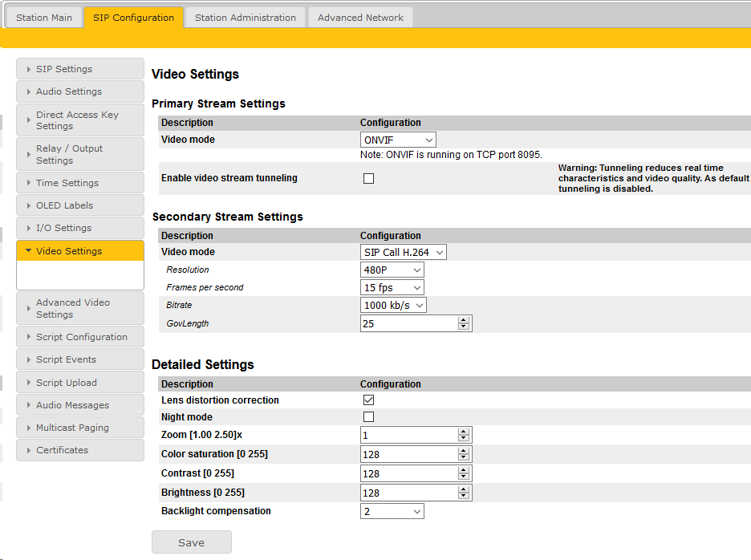Switch to the Advanced Network tab
This screenshot has height=560, width=751.
(x=360, y=18)
